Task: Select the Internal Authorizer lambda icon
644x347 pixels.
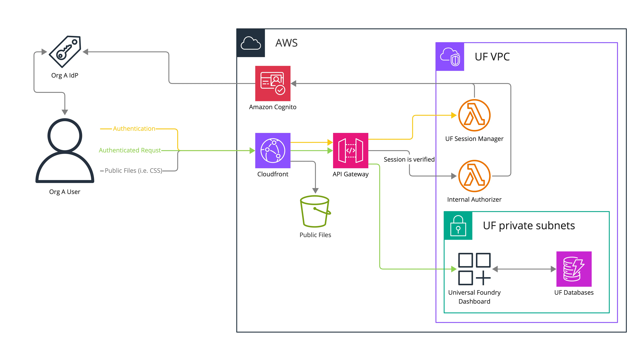Action: 474,176
